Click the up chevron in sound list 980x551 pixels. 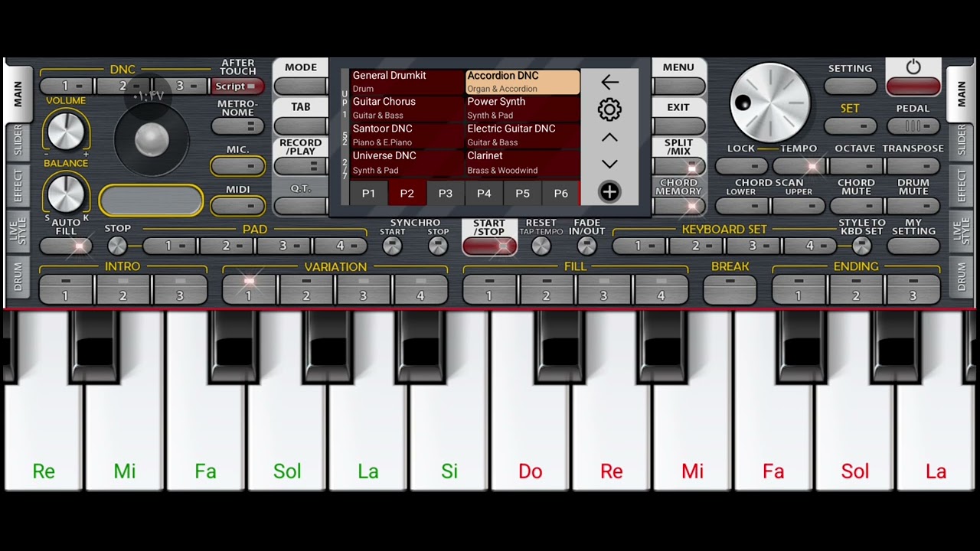tap(609, 138)
